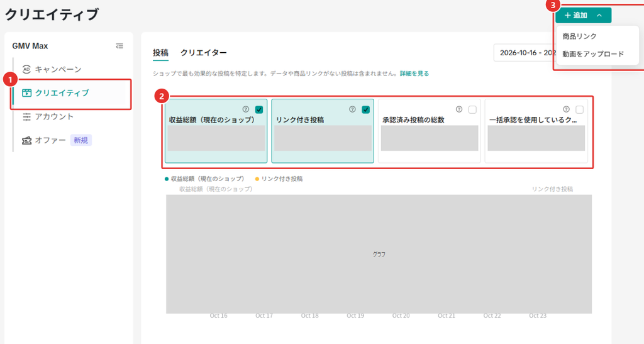Toggle 収益総額 legend dot in chart

pos(166,179)
